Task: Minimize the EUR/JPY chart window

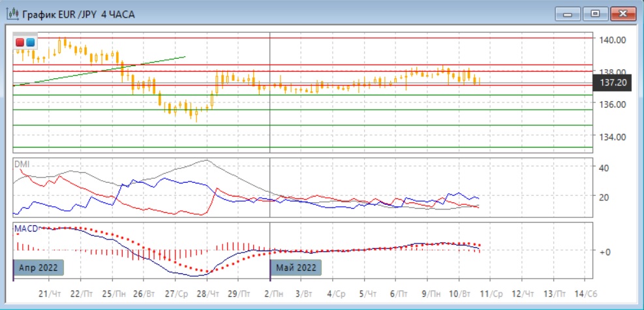Action: click(x=568, y=14)
